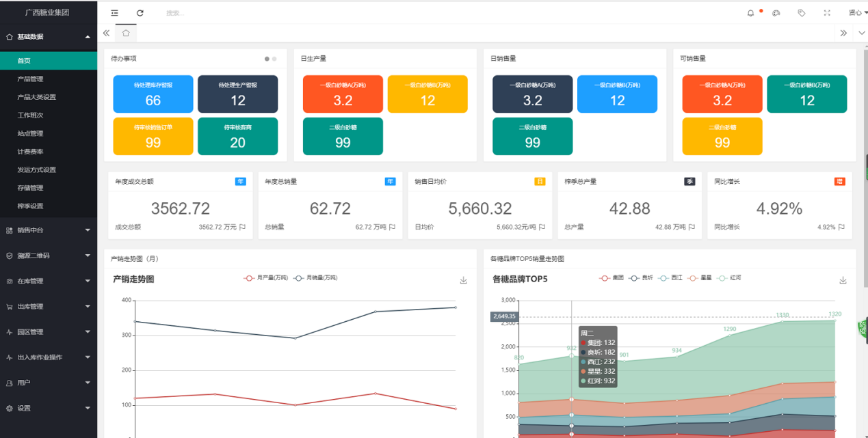This screenshot has height=438, width=868.
Task: Collapse the sidebar with the menu fold icon
Action: coord(114,13)
